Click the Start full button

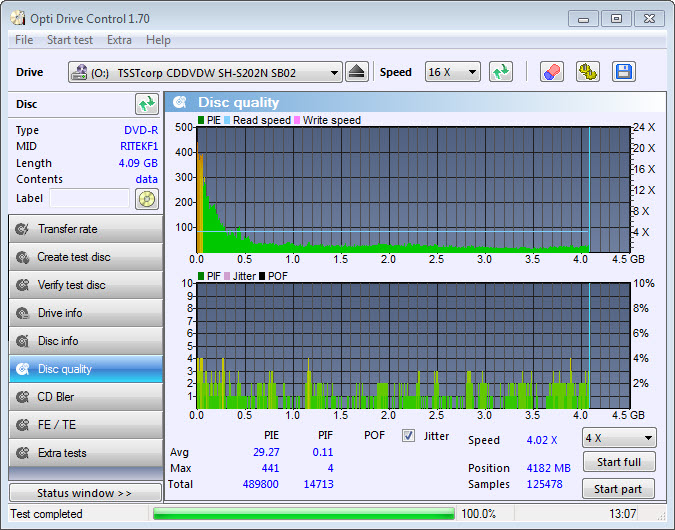[x=619, y=462]
